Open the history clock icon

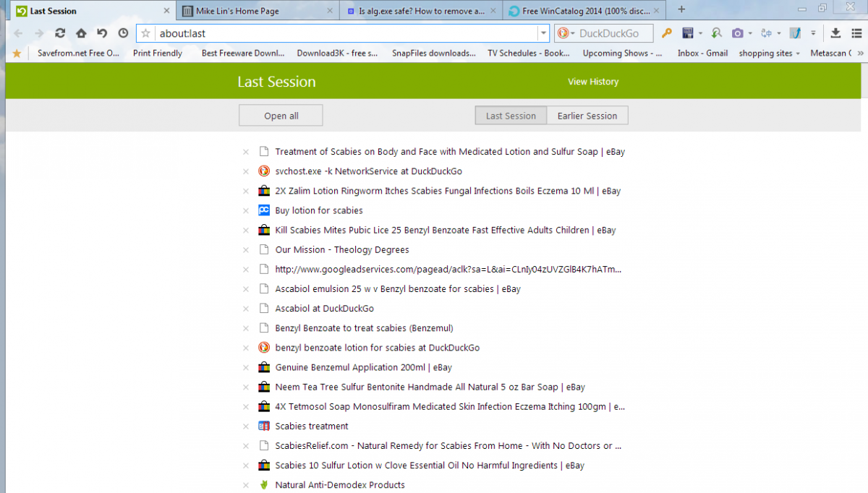[x=123, y=33]
